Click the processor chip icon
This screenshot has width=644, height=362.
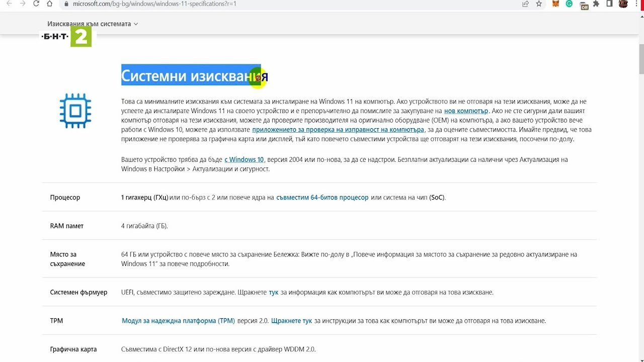(x=75, y=111)
